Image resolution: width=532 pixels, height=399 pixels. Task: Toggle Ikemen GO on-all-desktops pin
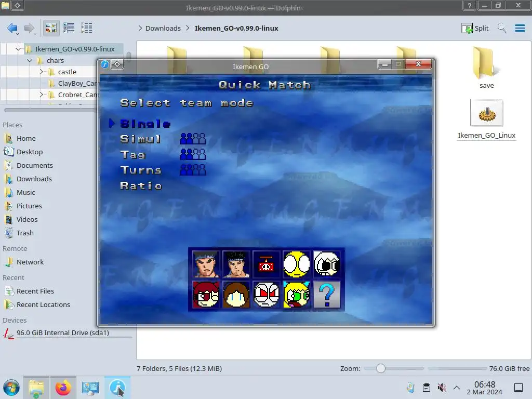117,64
